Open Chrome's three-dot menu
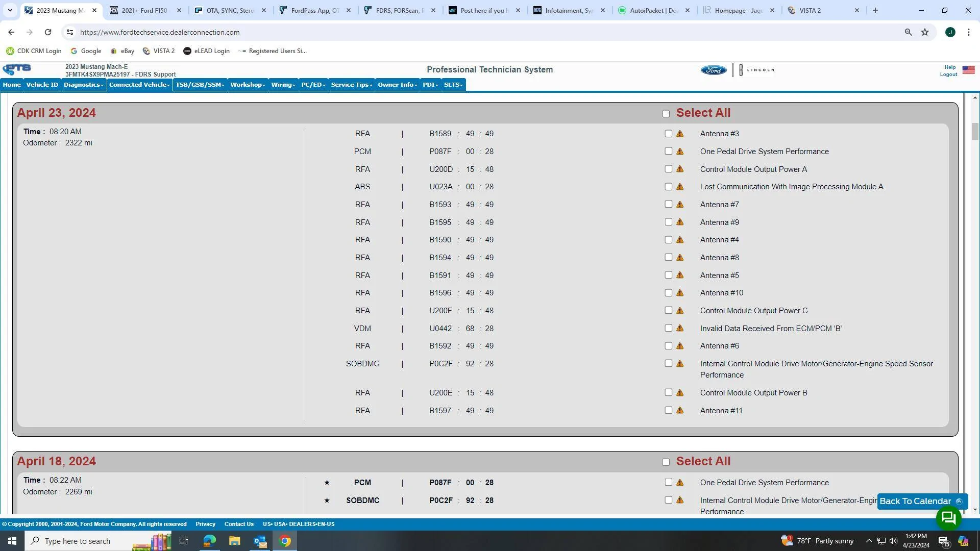980x551 pixels. pyautogui.click(x=969, y=32)
